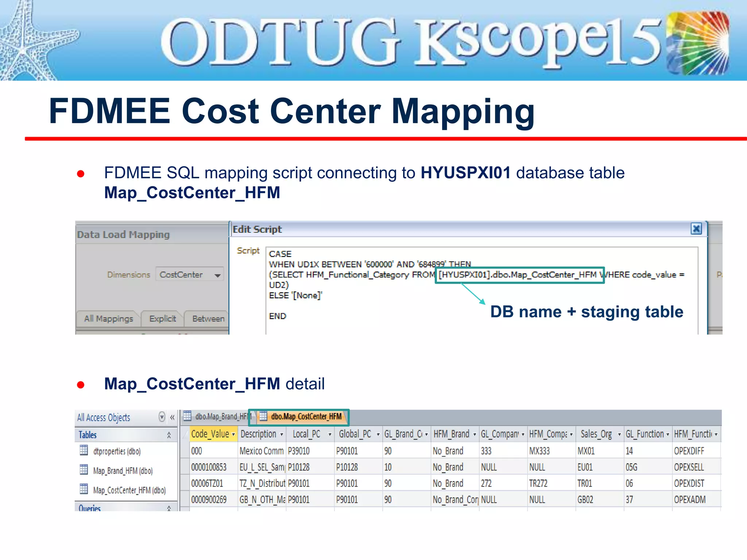This screenshot has height=560, width=747.
Task: Click the dbo.Map_Brand_HFM tab table icon
Action: 187,416
